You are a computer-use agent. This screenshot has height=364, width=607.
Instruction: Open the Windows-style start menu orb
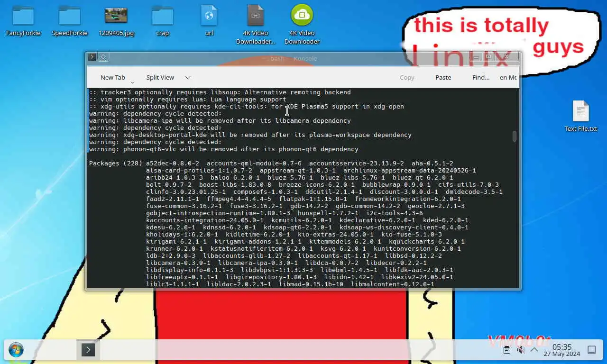point(16,350)
